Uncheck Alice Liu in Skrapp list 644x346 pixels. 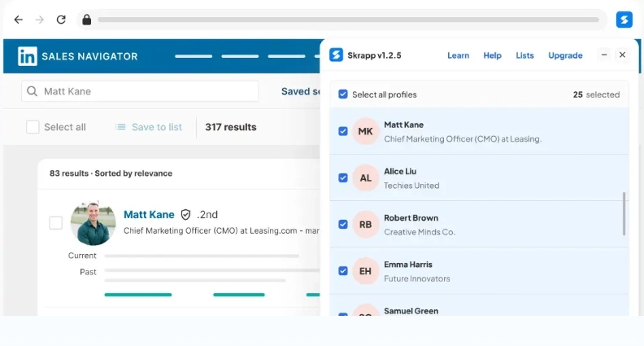tap(343, 177)
